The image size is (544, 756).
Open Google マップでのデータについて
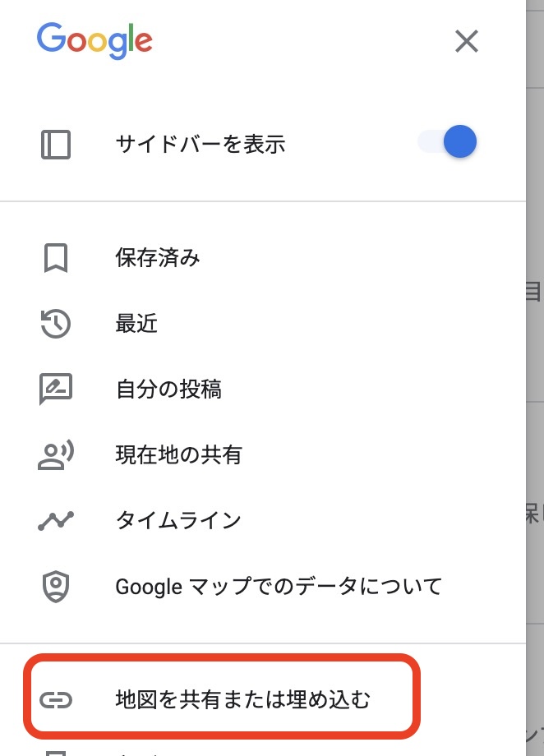point(279,586)
